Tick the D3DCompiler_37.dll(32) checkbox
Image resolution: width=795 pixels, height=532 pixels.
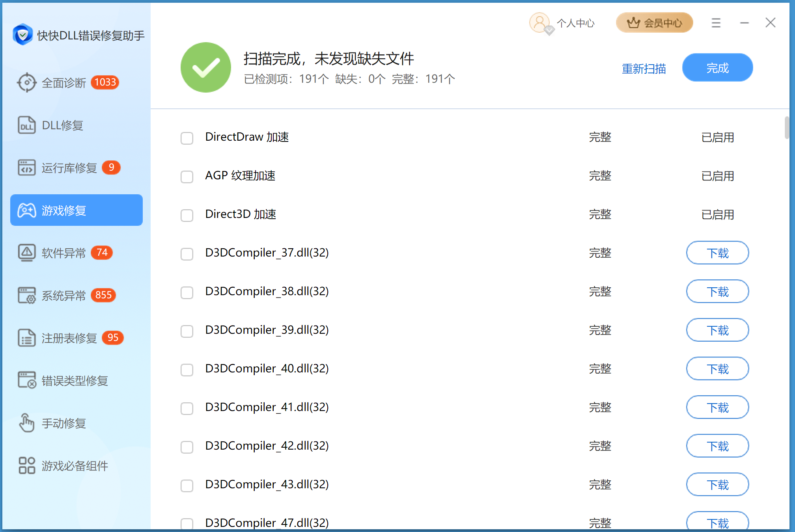coord(187,254)
